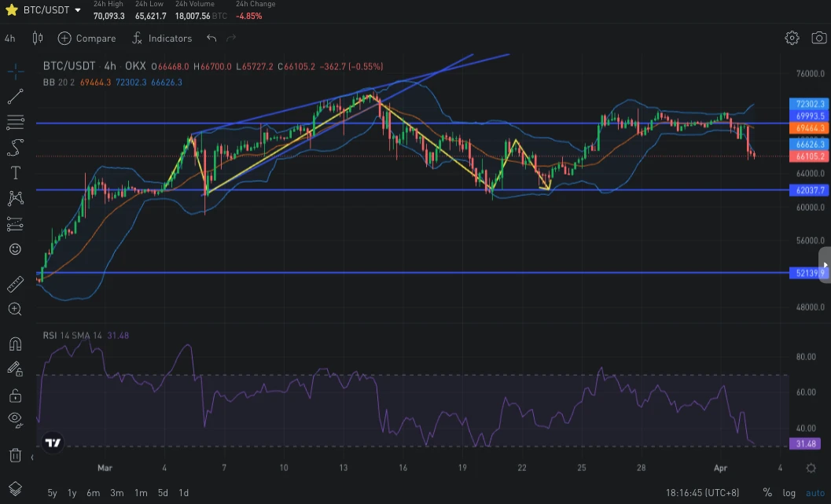This screenshot has width=831, height=504.
Task: Open chart settings gear icon
Action: [792, 38]
